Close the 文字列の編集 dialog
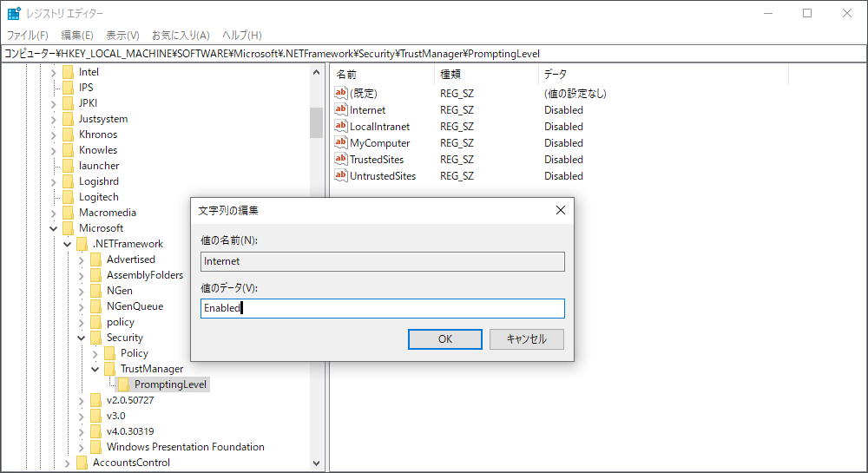868x473 pixels. coord(560,210)
